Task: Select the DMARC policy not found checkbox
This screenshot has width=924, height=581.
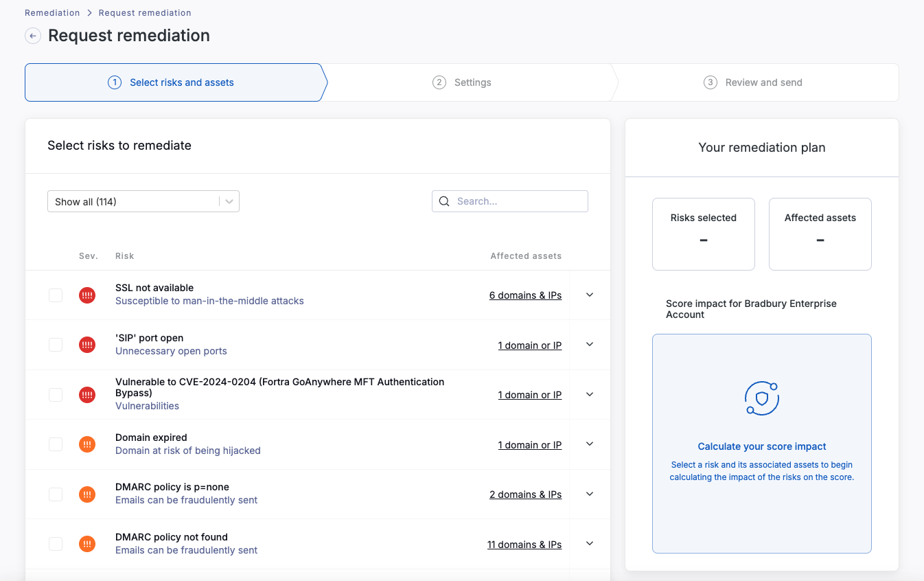Action: 56,544
